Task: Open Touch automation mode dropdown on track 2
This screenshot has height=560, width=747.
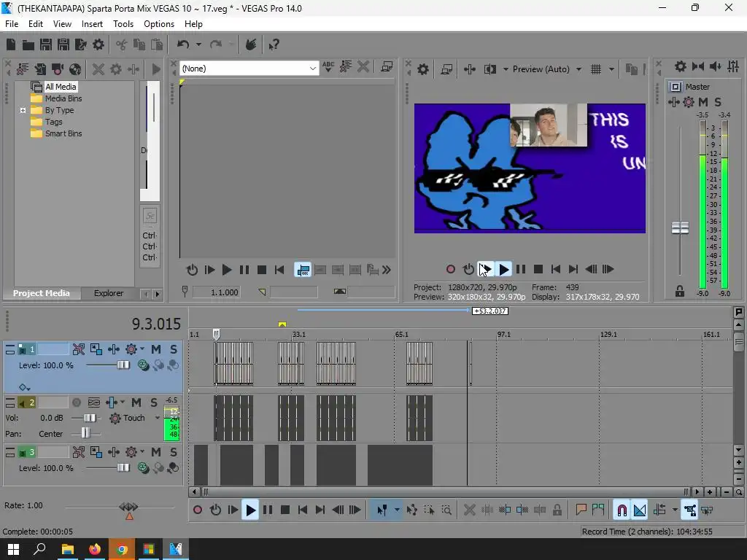Action: 158,418
